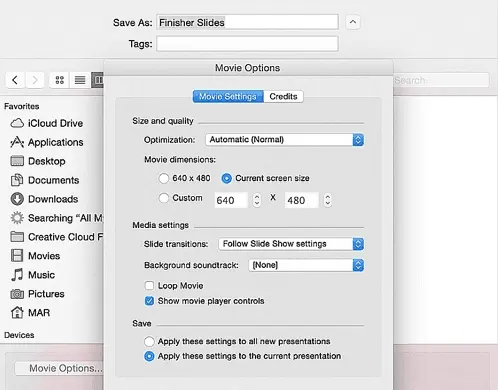Switch to icon view
Viewport: 498px width, 390px height.
60,80
